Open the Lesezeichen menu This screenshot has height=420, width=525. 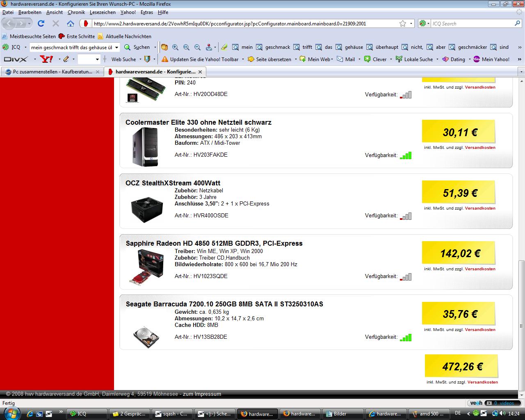click(x=103, y=12)
